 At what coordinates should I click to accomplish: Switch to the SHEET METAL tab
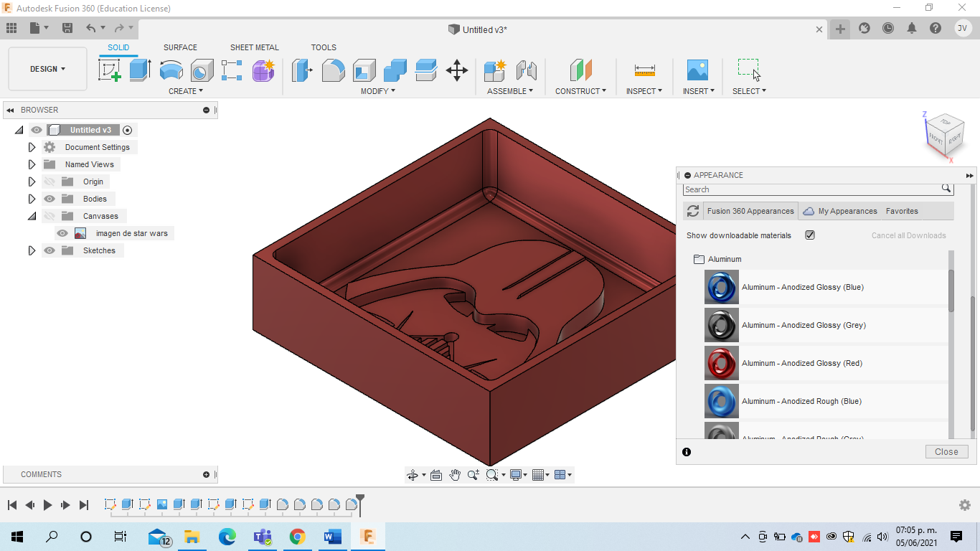255,47
